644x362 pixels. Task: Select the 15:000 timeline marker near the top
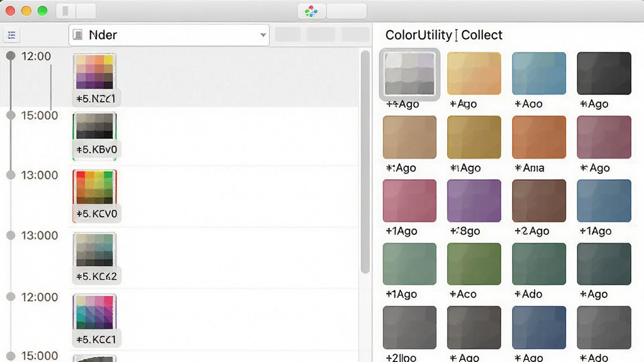point(11,116)
